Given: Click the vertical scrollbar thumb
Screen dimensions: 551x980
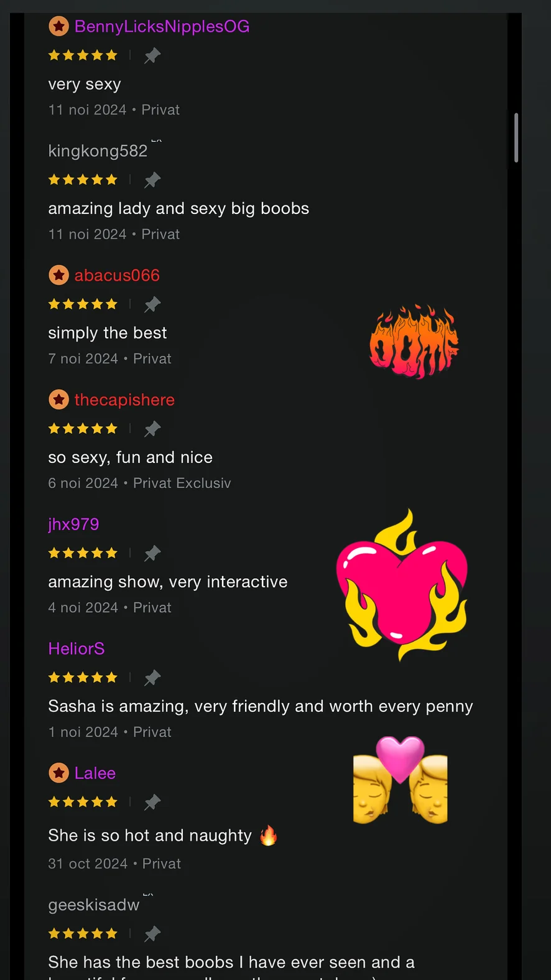Looking at the screenshot, I should pyautogui.click(x=516, y=138).
